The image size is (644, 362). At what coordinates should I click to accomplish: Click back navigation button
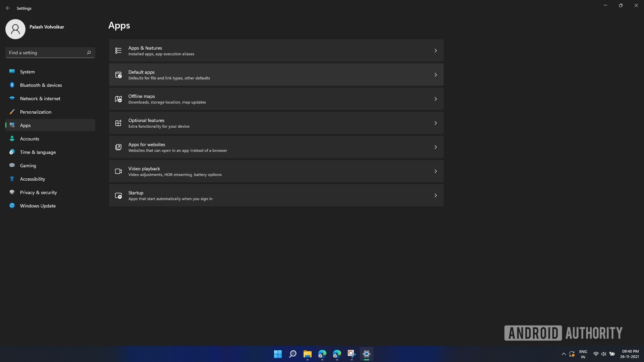click(x=8, y=8)
